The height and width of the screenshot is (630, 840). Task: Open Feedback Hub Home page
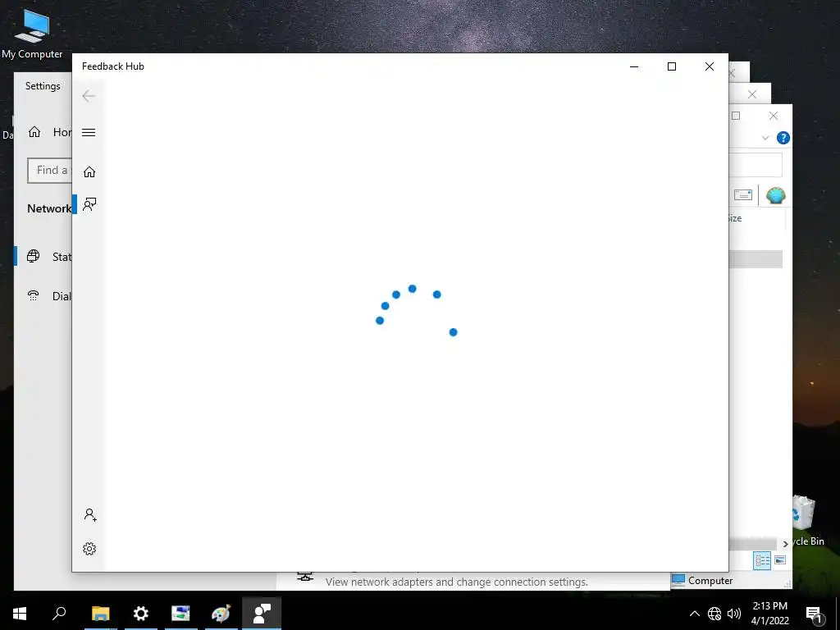[89, 172]
